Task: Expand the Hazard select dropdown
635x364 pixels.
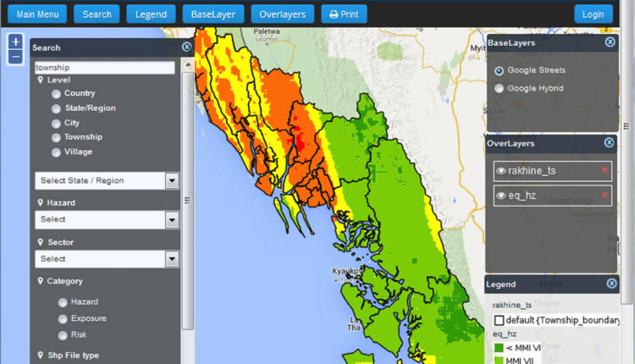Action: (x=172, y=219)
